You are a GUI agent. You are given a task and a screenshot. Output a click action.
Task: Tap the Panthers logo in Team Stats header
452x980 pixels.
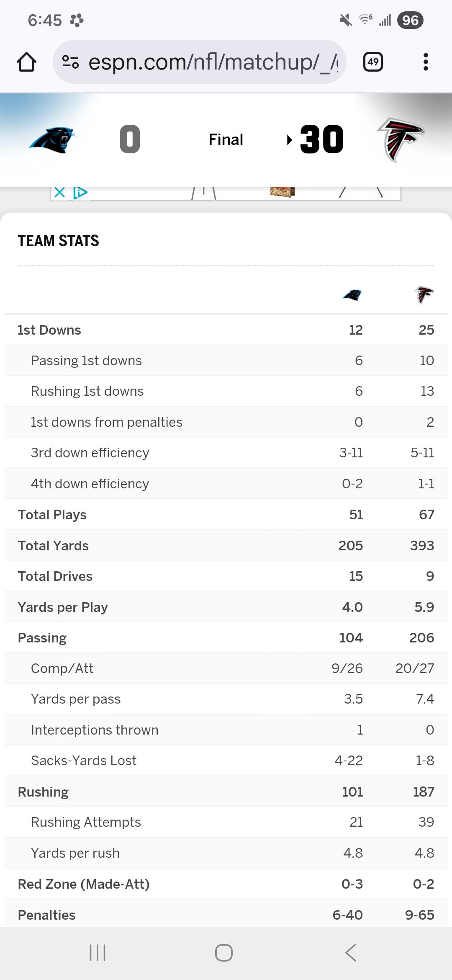352,295
